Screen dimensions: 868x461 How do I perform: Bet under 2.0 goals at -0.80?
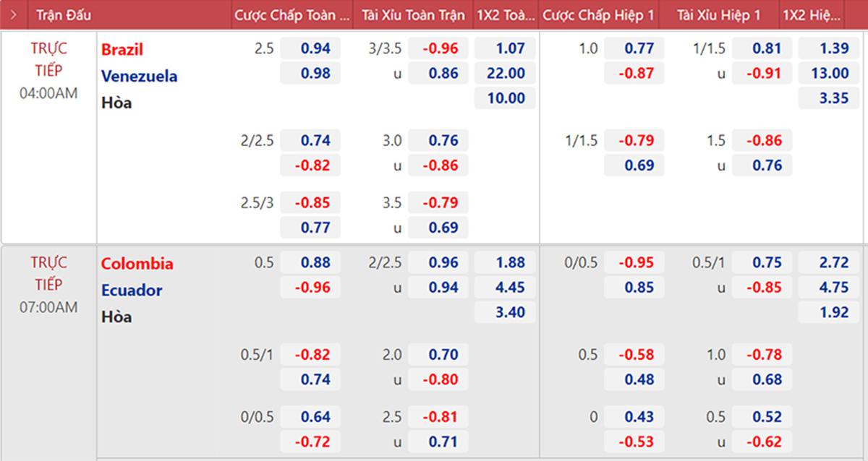(438, 379)
